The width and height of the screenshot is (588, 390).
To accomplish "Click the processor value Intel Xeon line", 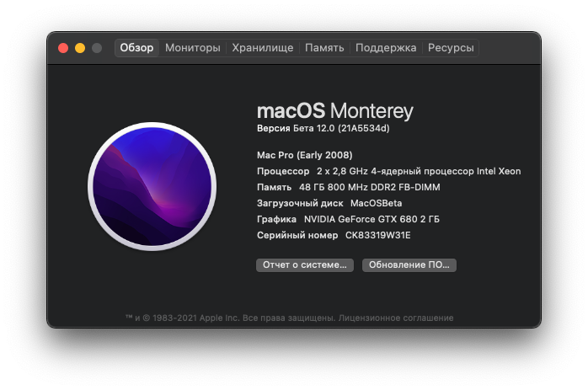I will click(x=419, y=171).
